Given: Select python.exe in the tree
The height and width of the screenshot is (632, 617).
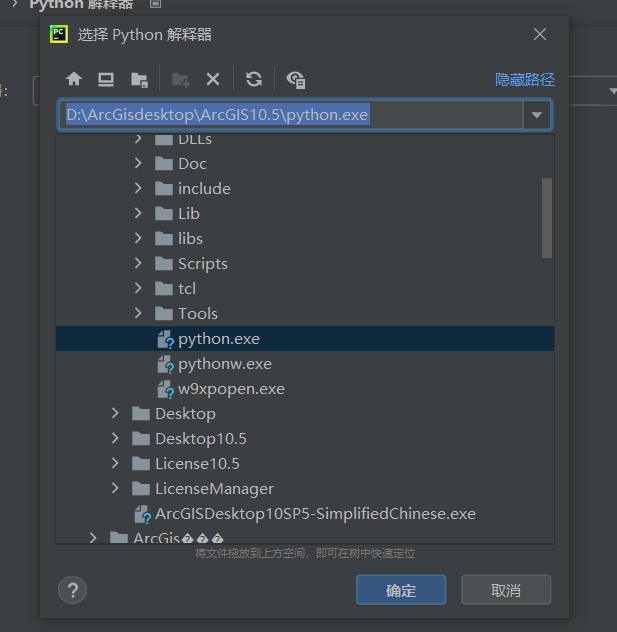Looking at the screenshot, I should pos(305,339).
